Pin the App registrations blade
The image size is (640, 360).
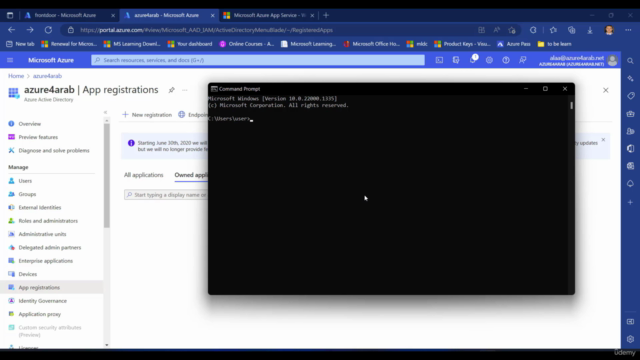pos(171,90)
